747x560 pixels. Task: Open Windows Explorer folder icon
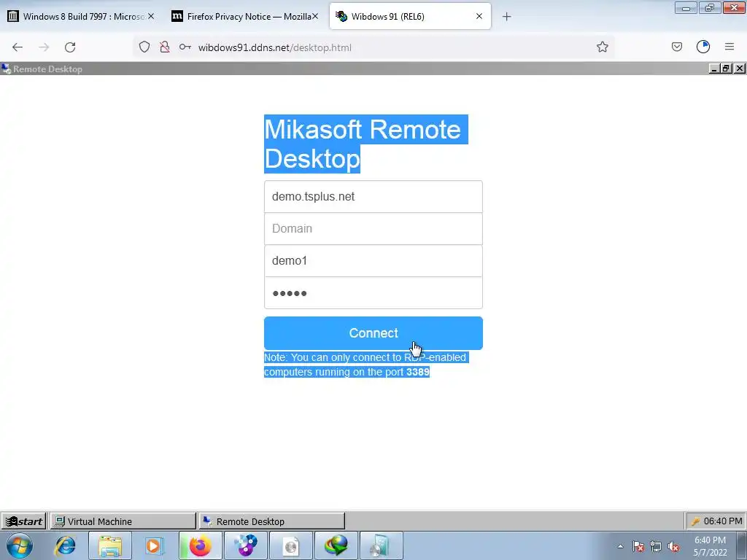pos(110,545)
